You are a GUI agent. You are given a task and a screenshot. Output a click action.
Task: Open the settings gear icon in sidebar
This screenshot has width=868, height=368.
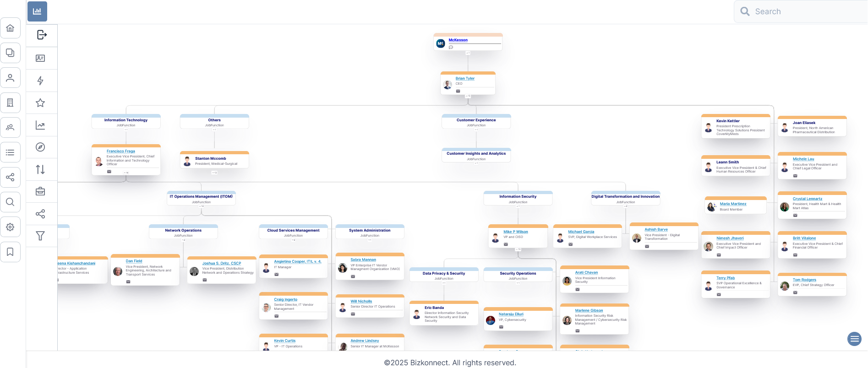[10, 227]
